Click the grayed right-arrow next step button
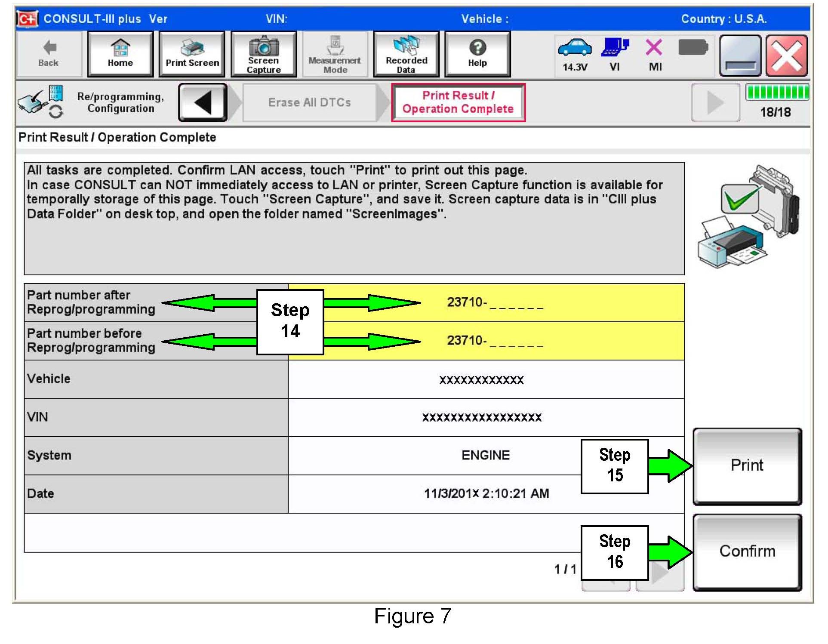The image size is (828, 644). tap(714, 102)
